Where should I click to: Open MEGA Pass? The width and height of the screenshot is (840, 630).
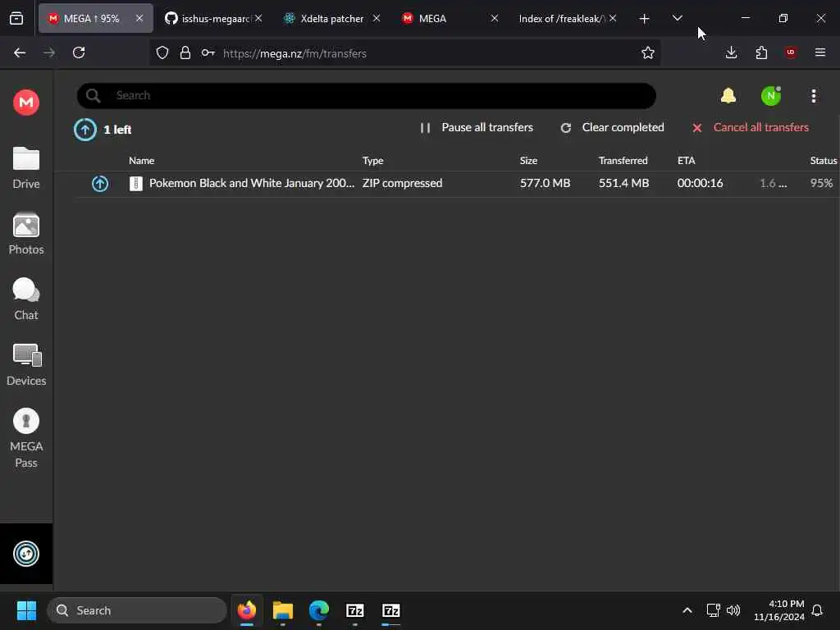(25, 438)
